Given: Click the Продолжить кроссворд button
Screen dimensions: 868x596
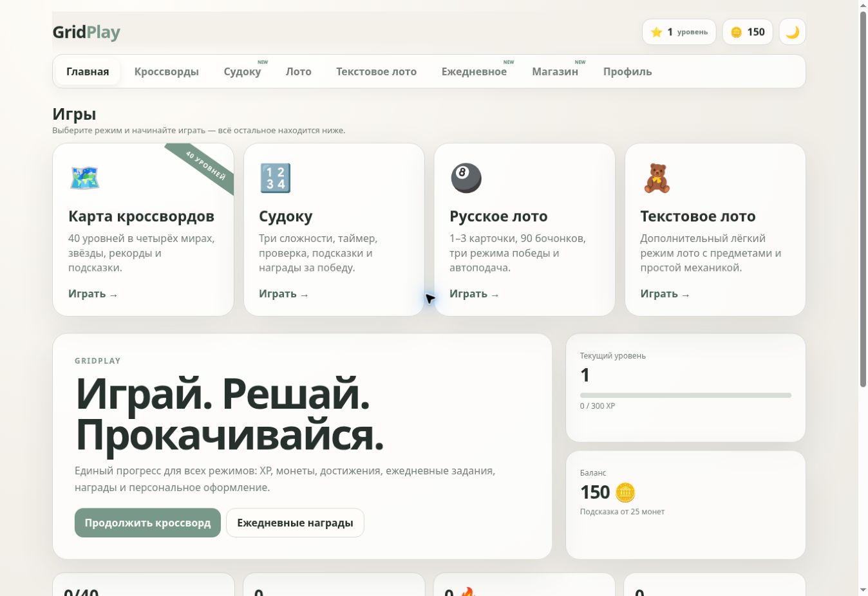Looking at the screenshot, I should [x=147, y=523].
